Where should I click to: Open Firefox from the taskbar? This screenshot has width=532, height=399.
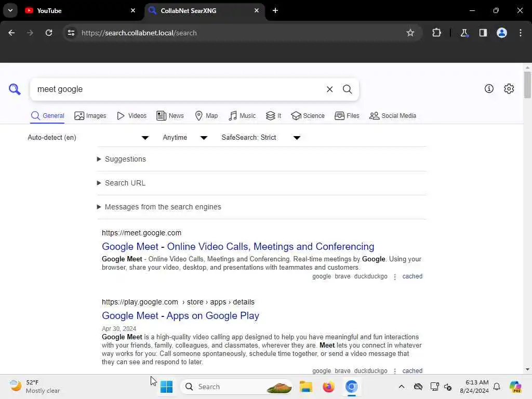coord(328,387)
